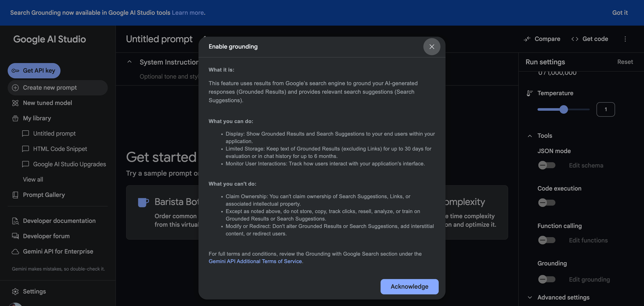Toggle the Grounding switch
The height and width of the screenshot is (306, 644).
(x=547, y=279)
